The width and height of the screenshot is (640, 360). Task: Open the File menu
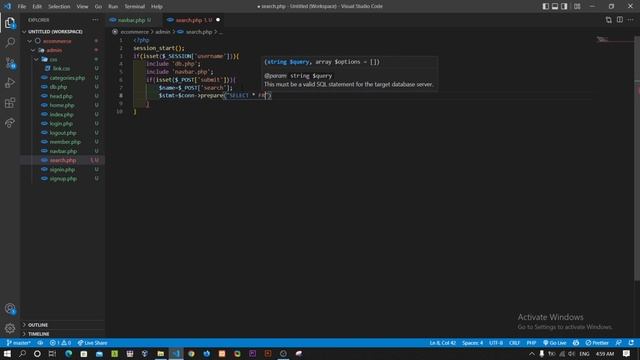pos(22,6)
